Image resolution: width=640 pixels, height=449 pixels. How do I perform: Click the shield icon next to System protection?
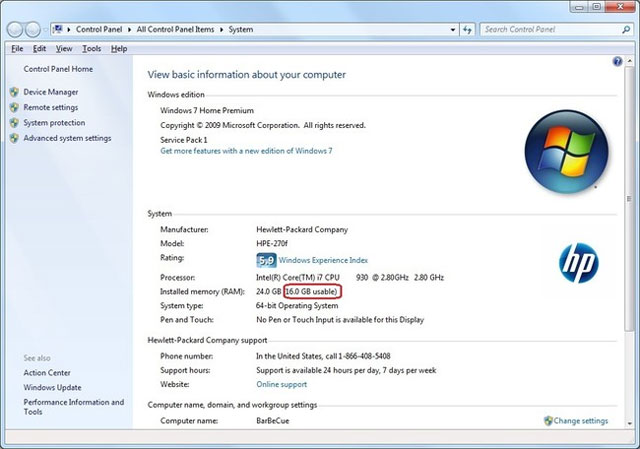click(14, 123)
